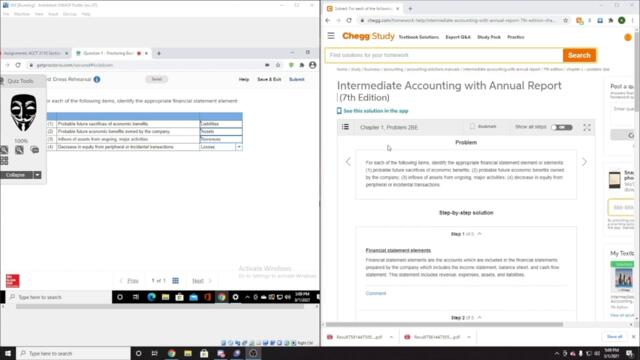Screen dimensions: 640x360
Task: Open Study Pack menu on Chegg
Action: coord(489,37)
